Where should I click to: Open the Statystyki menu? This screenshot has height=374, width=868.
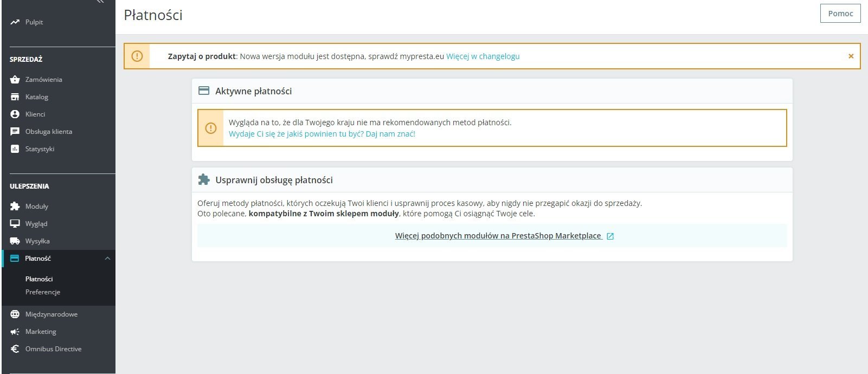tap(40, 149)
